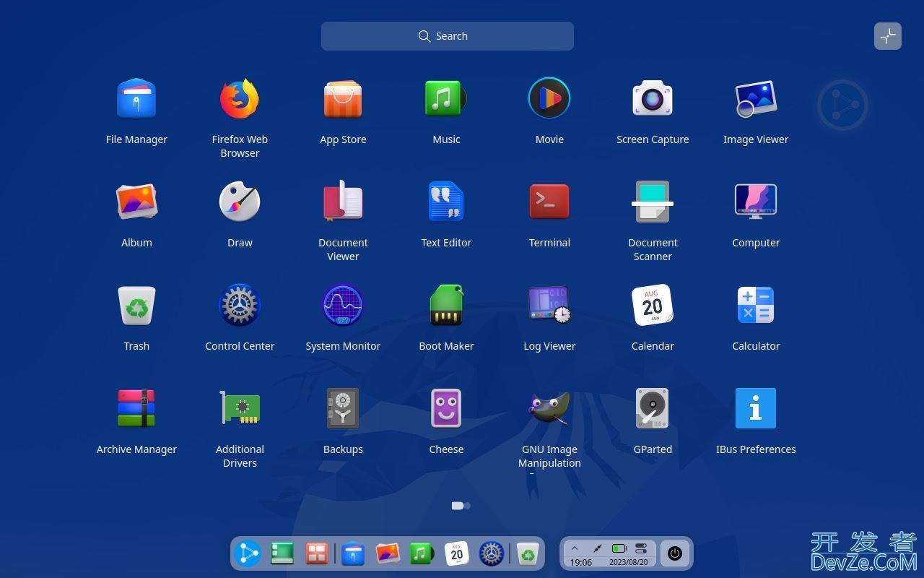Select the first page indicator
This screenshot has width=924, height=578.
point(458,506)
